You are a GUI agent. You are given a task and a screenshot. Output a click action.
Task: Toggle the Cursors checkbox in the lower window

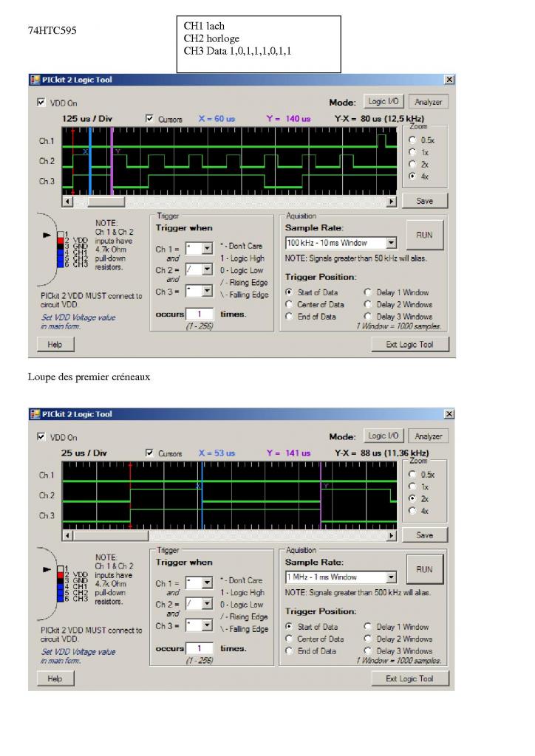[149, 453]
